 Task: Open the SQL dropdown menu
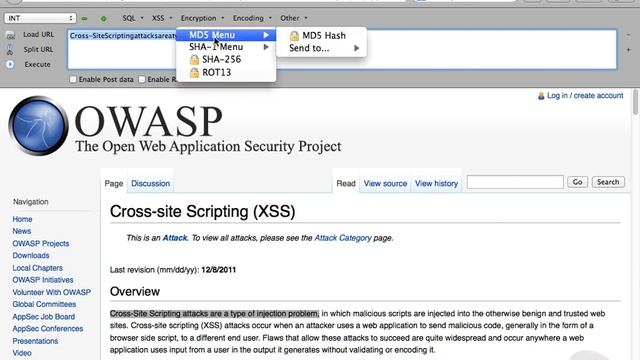tap(133, 18)
